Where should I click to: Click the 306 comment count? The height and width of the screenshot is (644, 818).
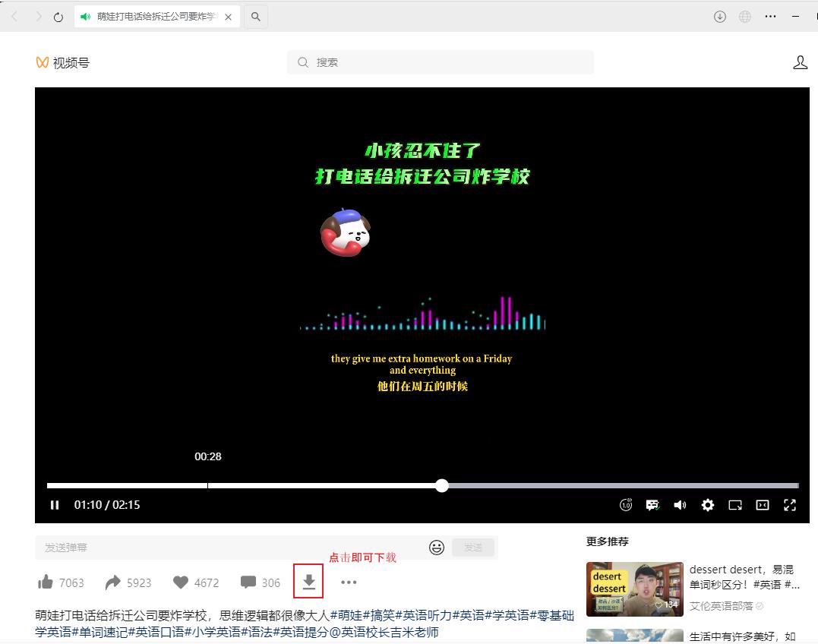click(270, 582)
